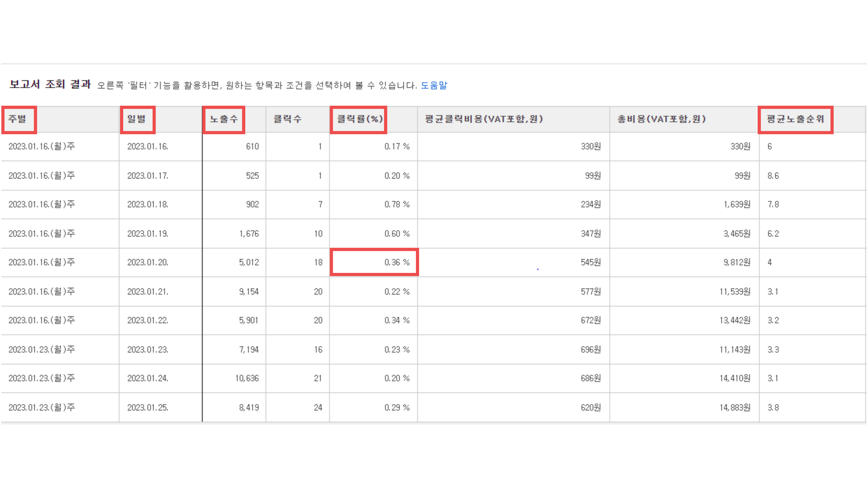Click 평균클릭비용(VAT포함,원) column header
868x488 pixels.
[484, 119]
